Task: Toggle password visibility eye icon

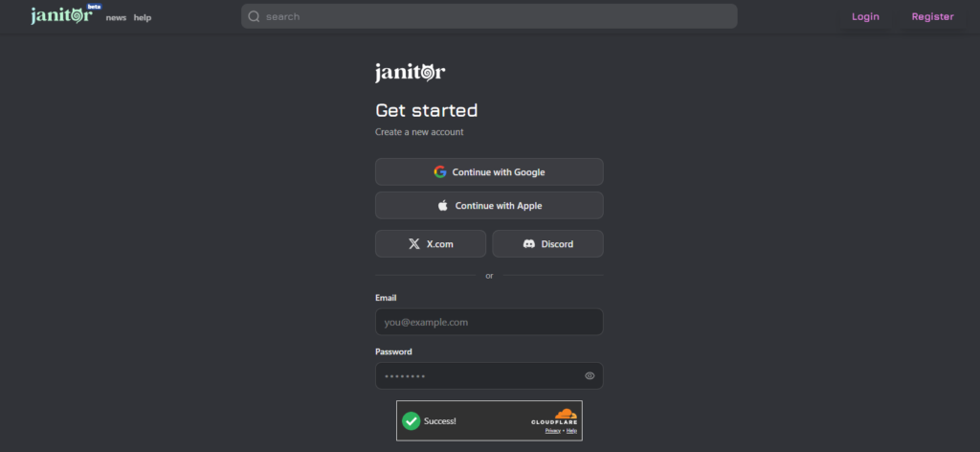Action: pos(590,375)
